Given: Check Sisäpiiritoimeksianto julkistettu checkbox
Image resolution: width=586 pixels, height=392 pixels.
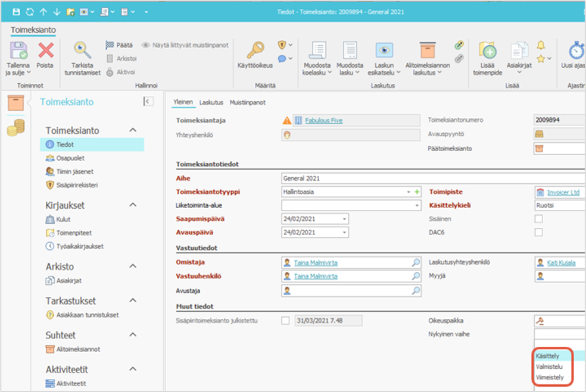Looking at the screenshot, I should point(285,321).
